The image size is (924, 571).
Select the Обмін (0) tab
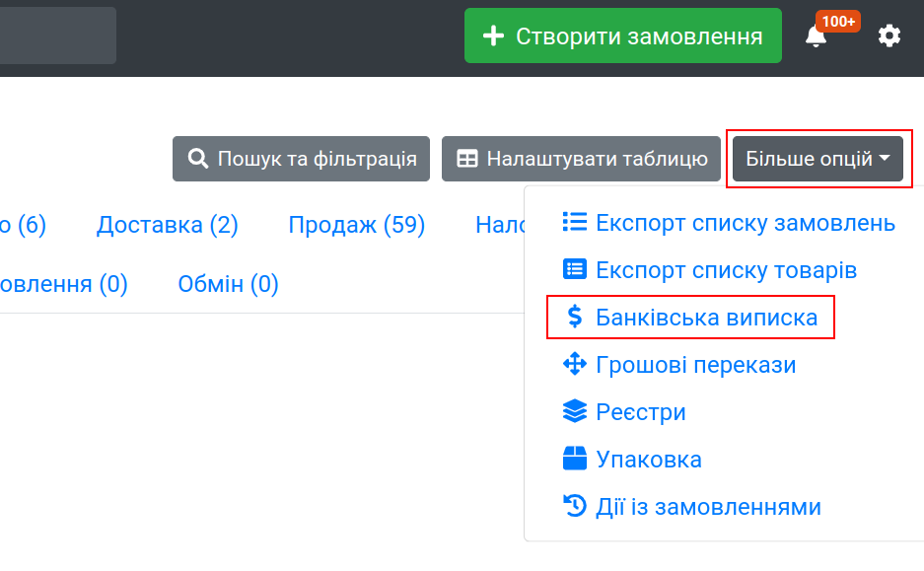[x=228, y=284]
